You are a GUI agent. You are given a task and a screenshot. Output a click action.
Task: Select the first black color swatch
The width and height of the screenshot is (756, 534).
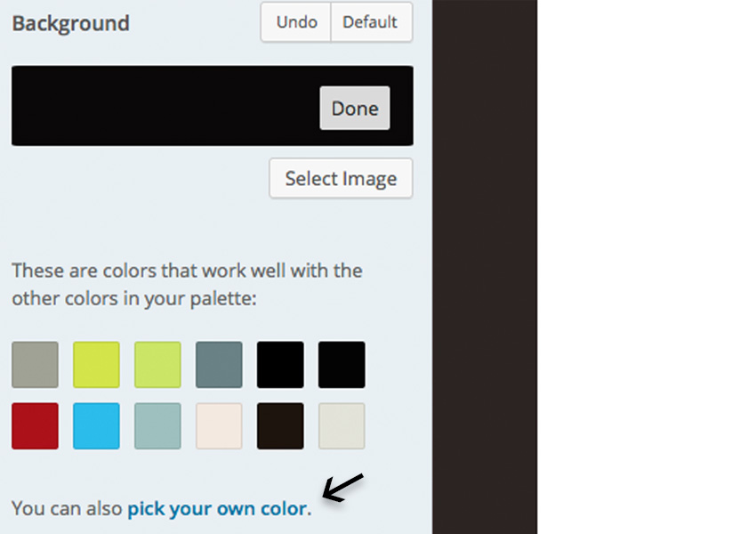click(x=279, y=364)
